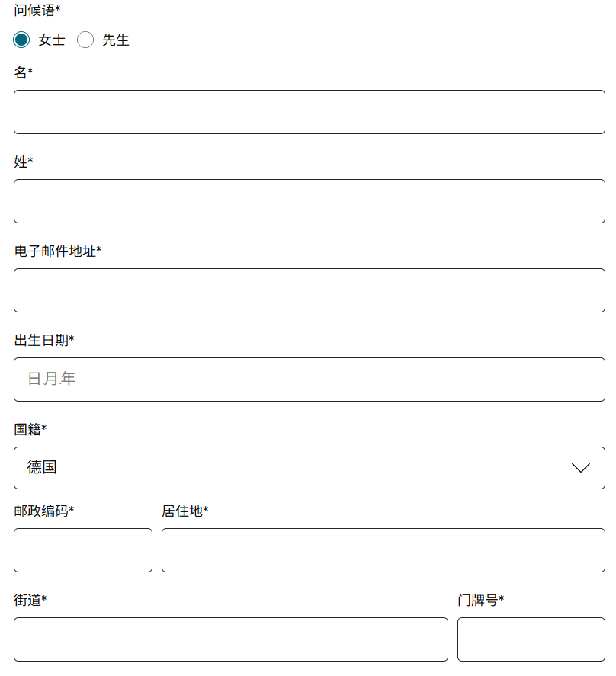This screenshot has height=676, width=616.
Task: Focus the 居住地 input field
Action: point(383,550)
